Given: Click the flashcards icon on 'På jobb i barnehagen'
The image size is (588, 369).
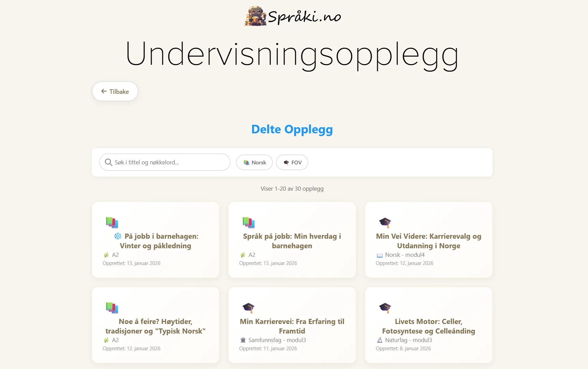Looking at the screenshot, I should coord(112,223).
